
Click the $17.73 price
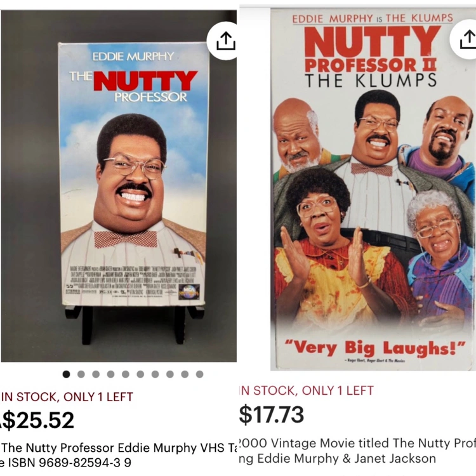coord(272,414)
